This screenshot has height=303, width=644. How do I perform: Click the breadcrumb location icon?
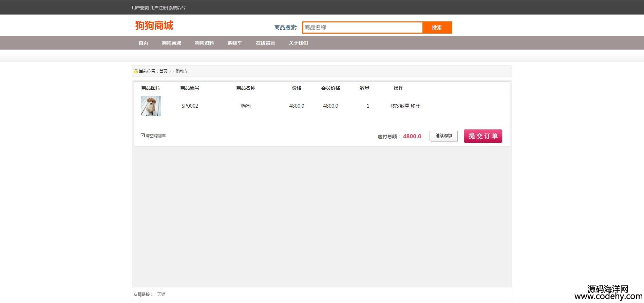136,71
